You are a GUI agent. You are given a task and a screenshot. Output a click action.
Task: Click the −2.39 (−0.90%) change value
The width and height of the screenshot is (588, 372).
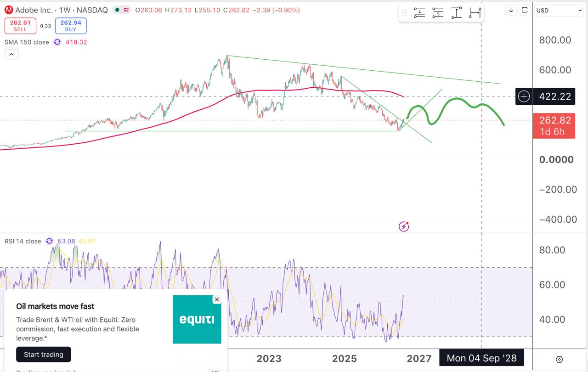(x=276, y=10)
